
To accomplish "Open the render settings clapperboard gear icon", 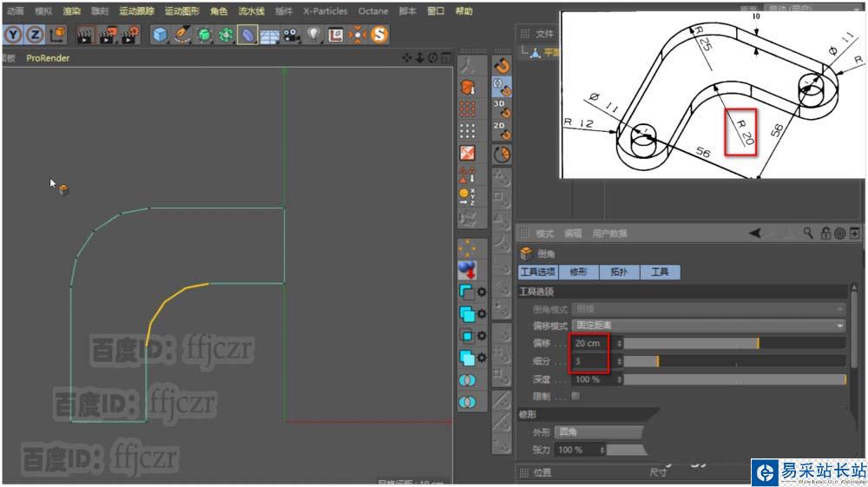I will tap(130, 35).
